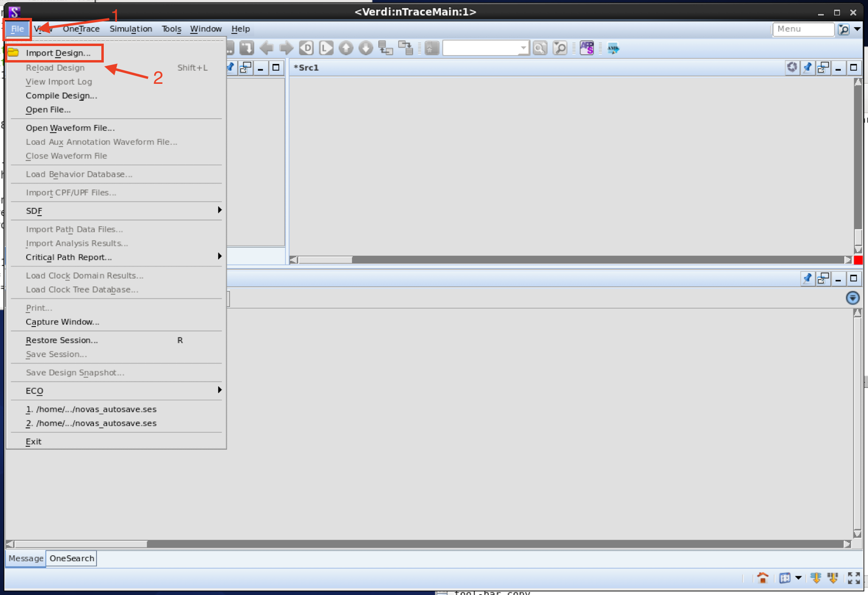
Task: Toggle the pin icon on the Src1 pane
Action: click(807, 68)
